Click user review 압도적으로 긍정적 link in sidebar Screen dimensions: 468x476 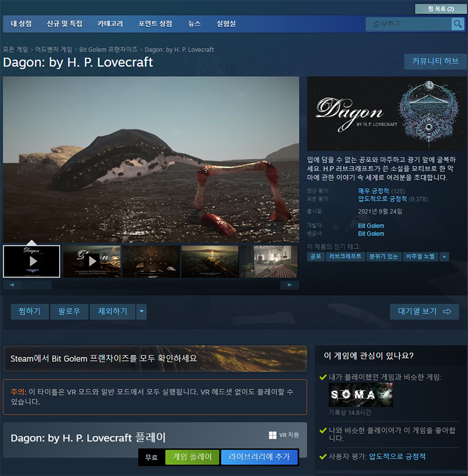tap(397, 457)
